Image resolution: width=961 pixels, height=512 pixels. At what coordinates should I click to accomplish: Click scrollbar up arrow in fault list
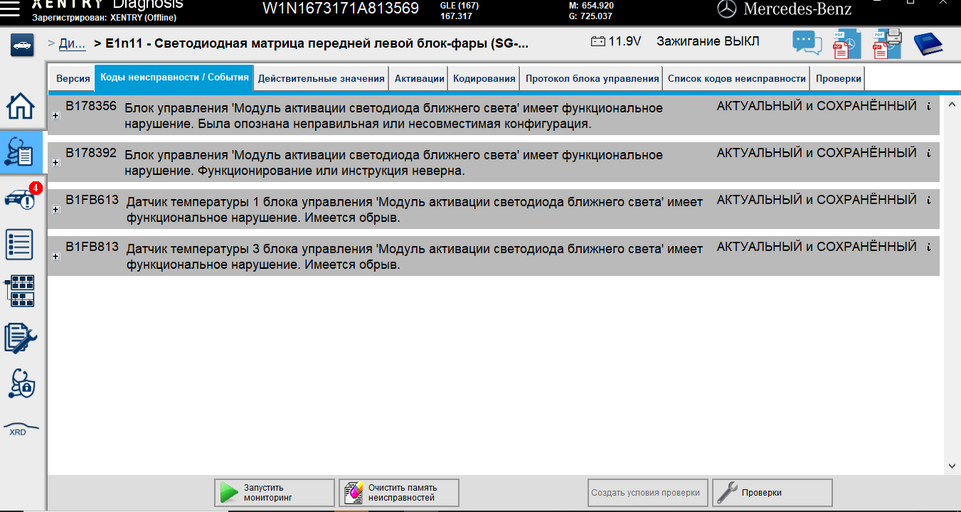coord(951,105)
